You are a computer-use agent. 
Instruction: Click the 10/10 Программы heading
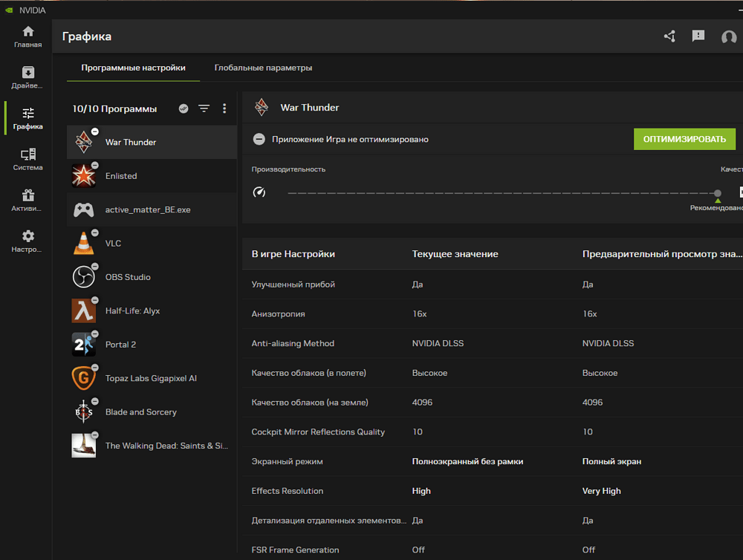coord(114,108)
